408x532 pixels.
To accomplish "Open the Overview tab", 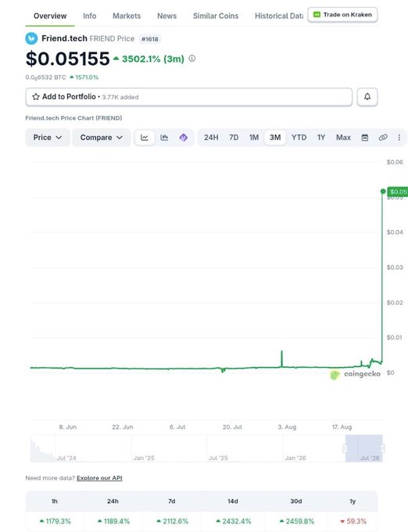I will pos(50,16).
